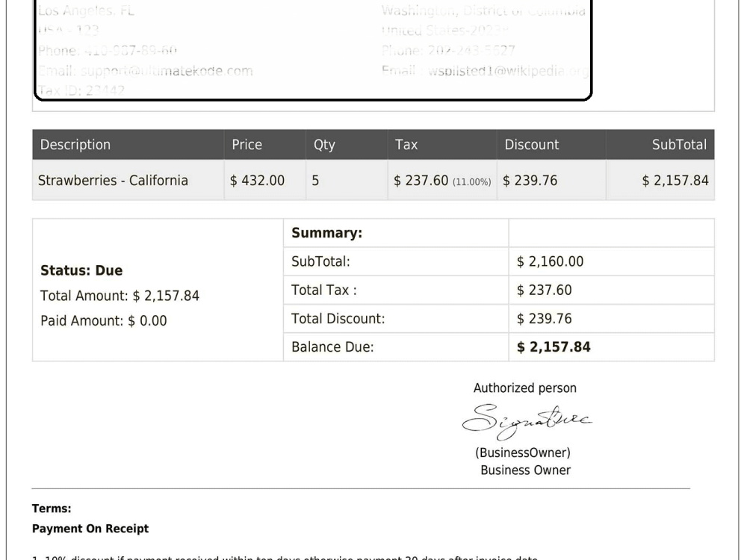The width and height of the screenshot is (747, 560).
Task: Click the row subtotal $ 2,157.84
Action: pos(675,181)
